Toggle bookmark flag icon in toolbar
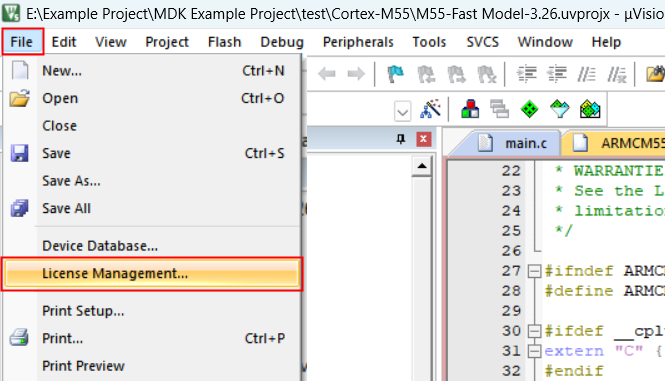 pos(395,74)
